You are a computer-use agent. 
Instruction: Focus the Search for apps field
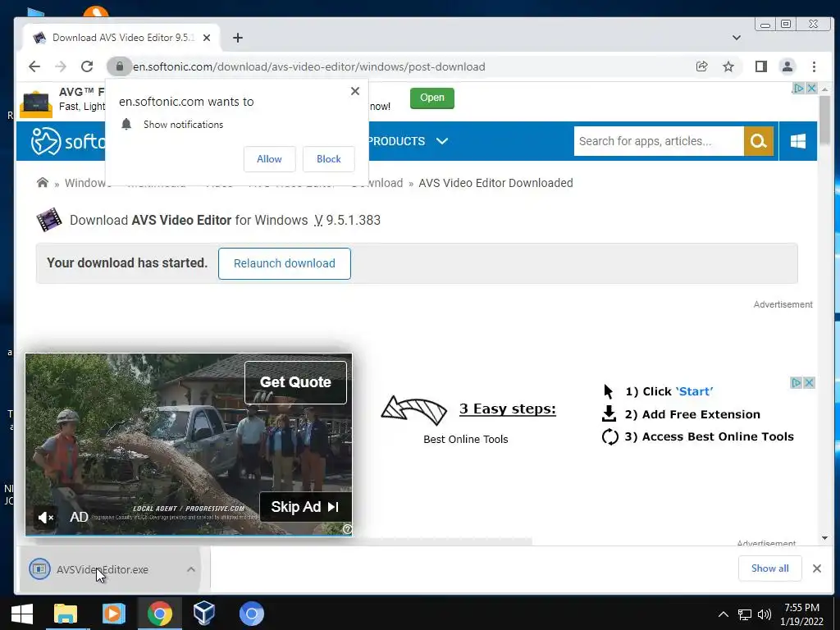coord(659,141)
